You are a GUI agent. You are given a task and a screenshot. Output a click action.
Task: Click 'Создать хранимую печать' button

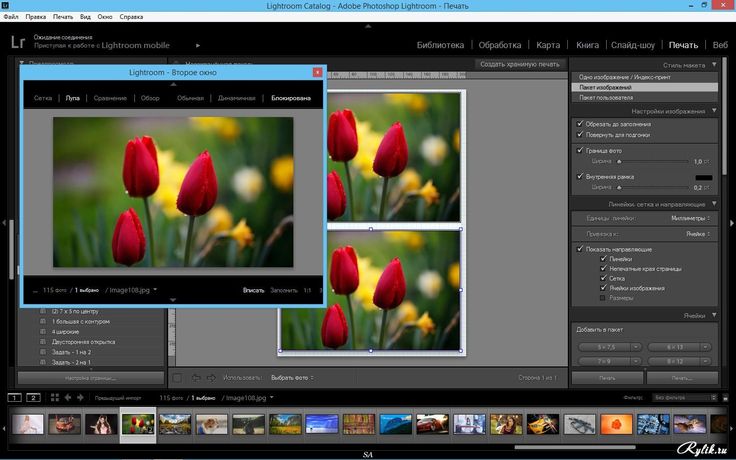click(x=520, y=64)
